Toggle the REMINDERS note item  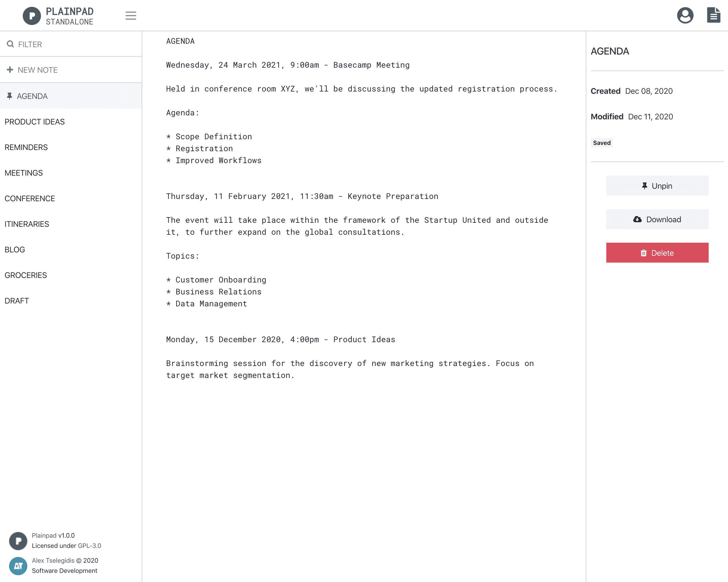(26, 147)
